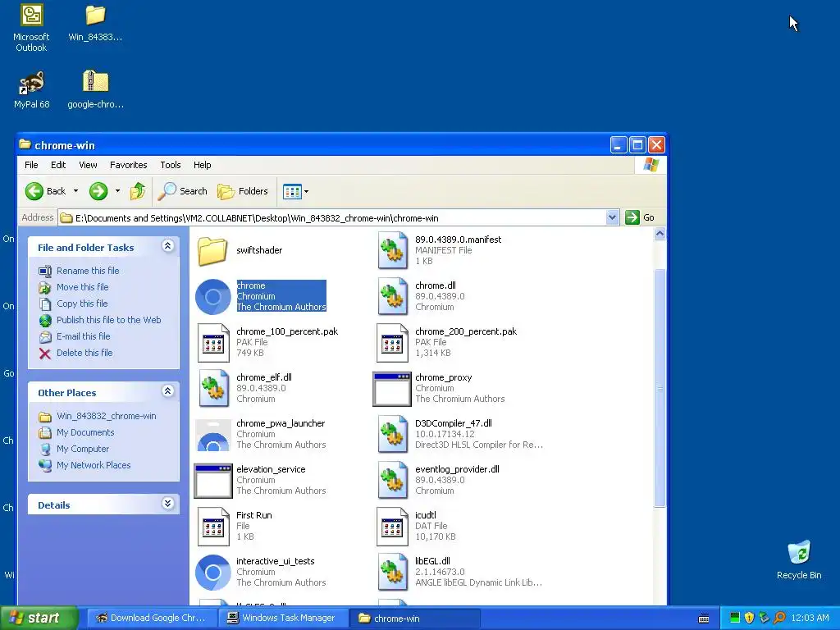Click the Go button
Screen dimensions: 840x630
pos(640,217)
